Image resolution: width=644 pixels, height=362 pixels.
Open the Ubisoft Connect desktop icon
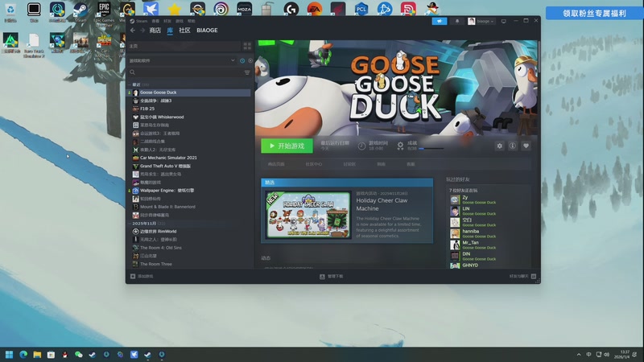tap(221, 9)
